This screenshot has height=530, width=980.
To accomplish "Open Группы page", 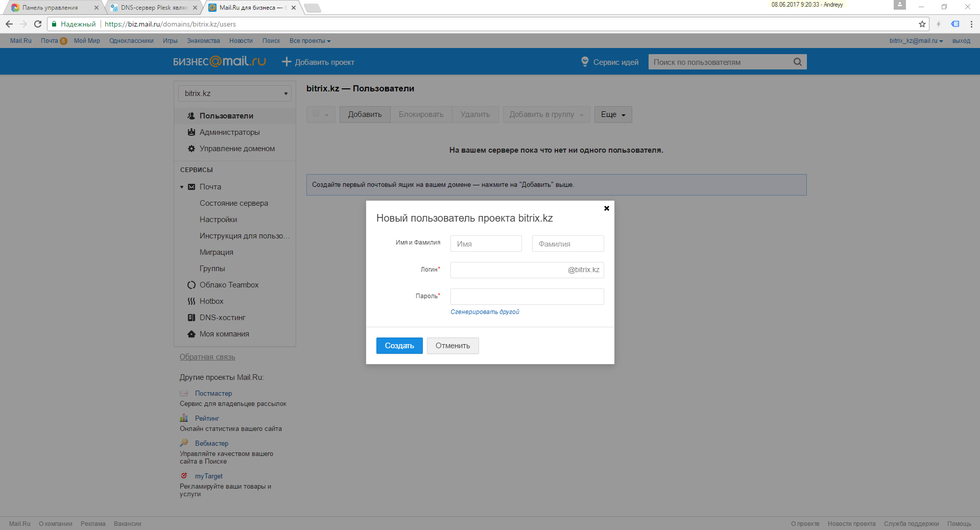I will tap(212, 269).
